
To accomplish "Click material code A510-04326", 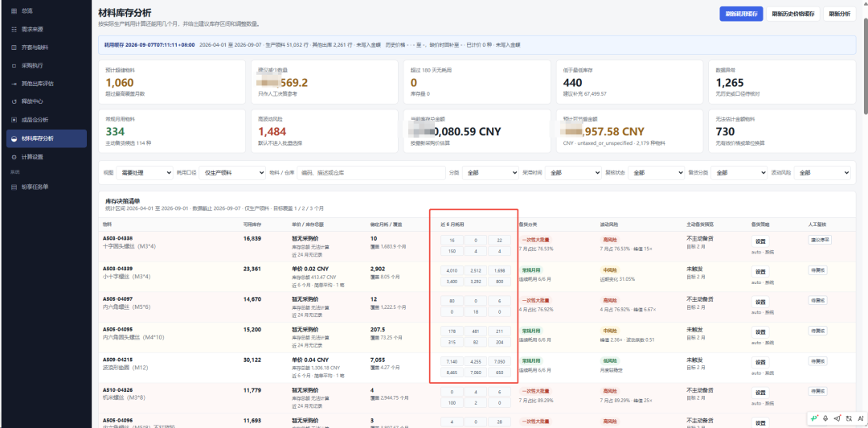I will click(x=117, y=389).
